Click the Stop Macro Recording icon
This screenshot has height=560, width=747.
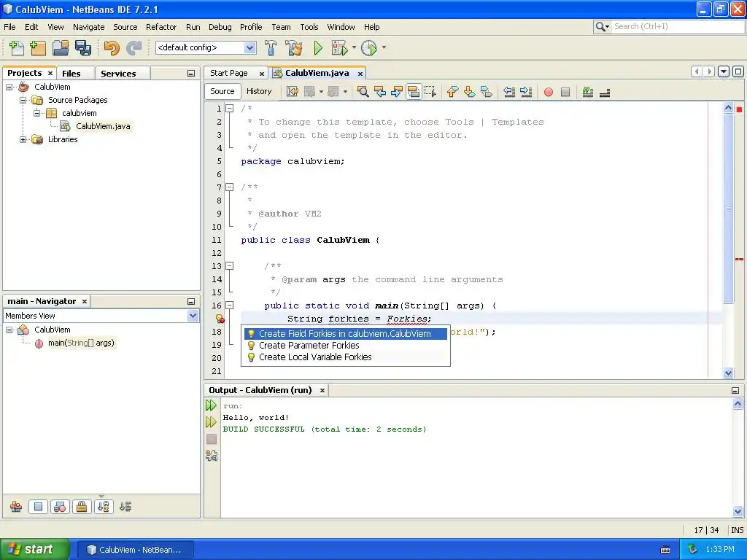click(565, 93)
